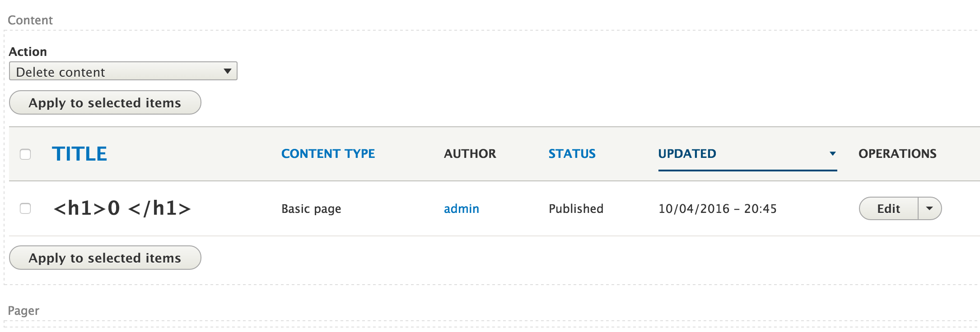Screen dimensions: 980x332
Task: Select the title <h1>0 </h1> in the table
Action: tap(122, 208)
